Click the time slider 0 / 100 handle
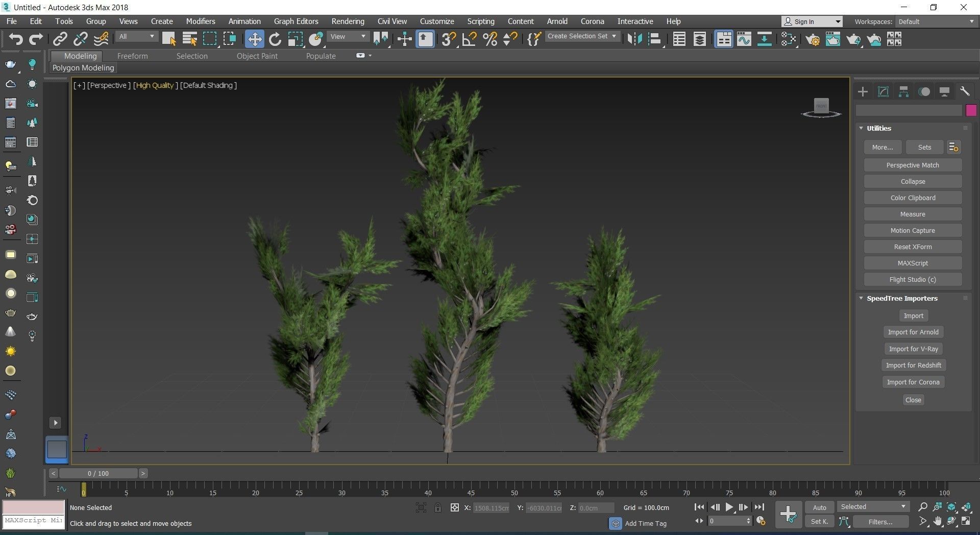The image size is (980, 535). point(98,473)
